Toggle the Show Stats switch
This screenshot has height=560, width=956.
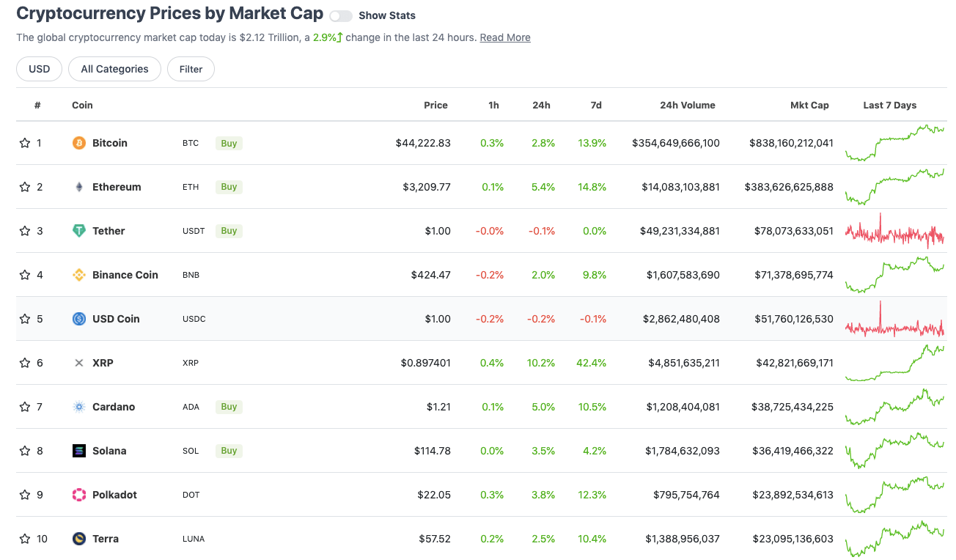pos(341,16)
